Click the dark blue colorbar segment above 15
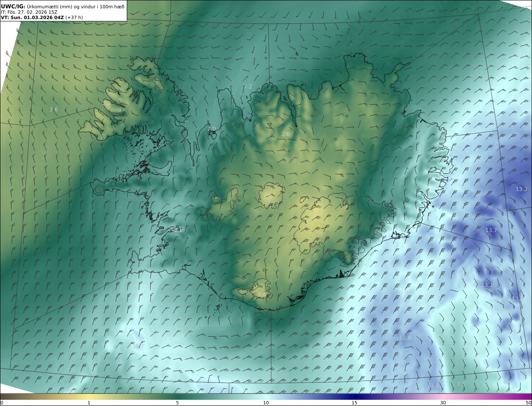 [355, 396]
